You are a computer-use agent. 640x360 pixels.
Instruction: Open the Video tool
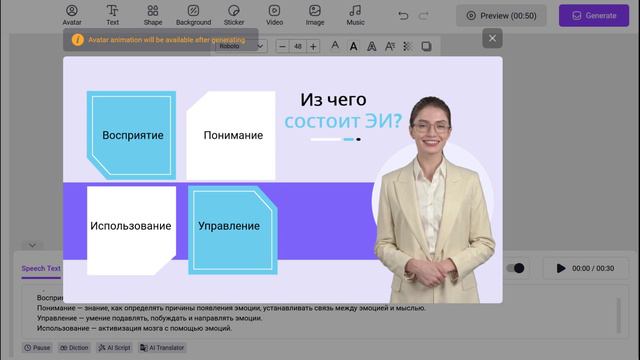274,15
